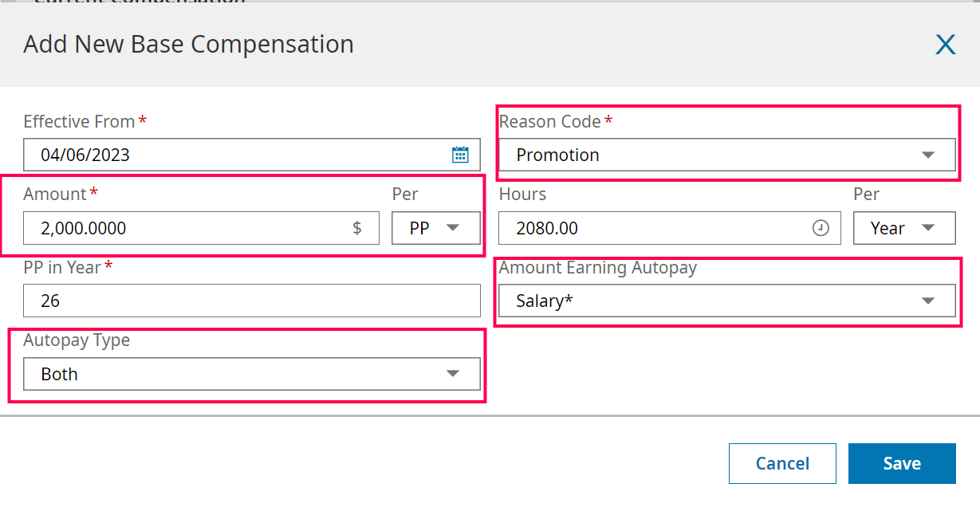Focus the Hours input showing 2080.00

[654, 228]
